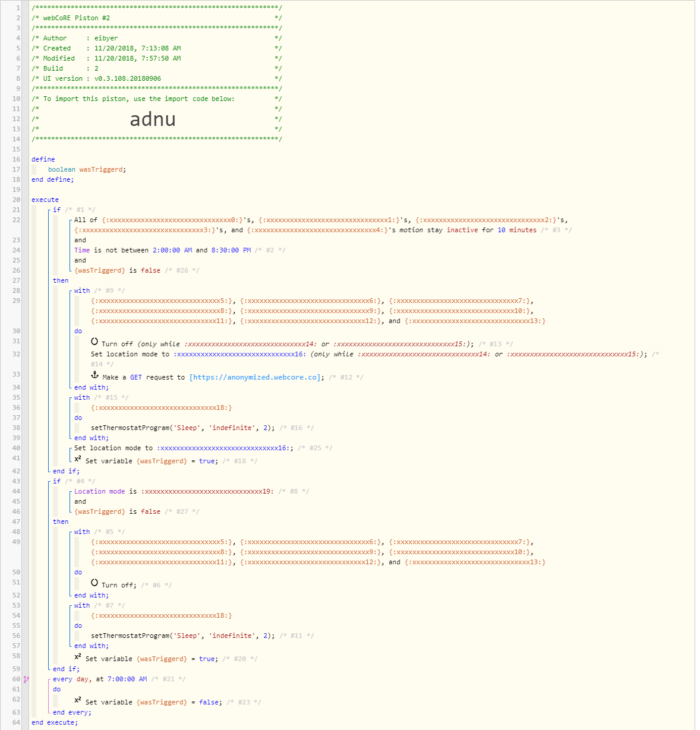Image resolution: width=700 pixels, height=730 pixels.
Task: Click the pink marker icon beside line 60
Action: coord(26,679)
